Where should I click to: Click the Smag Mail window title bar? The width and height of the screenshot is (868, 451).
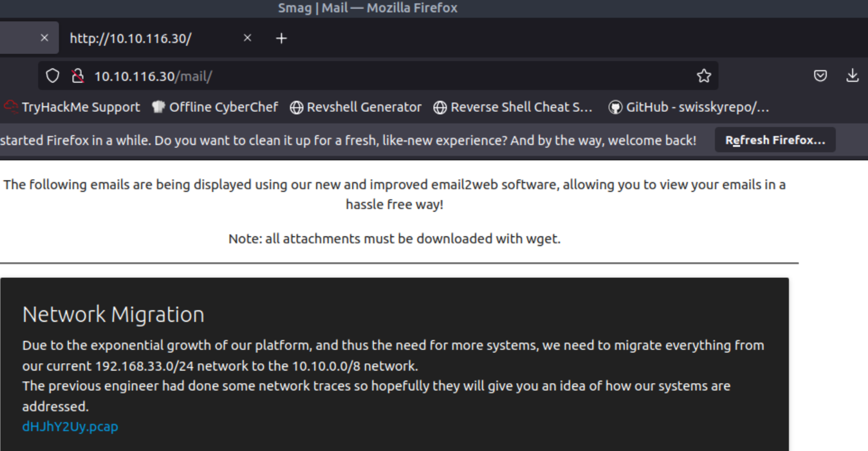(368, 8)
